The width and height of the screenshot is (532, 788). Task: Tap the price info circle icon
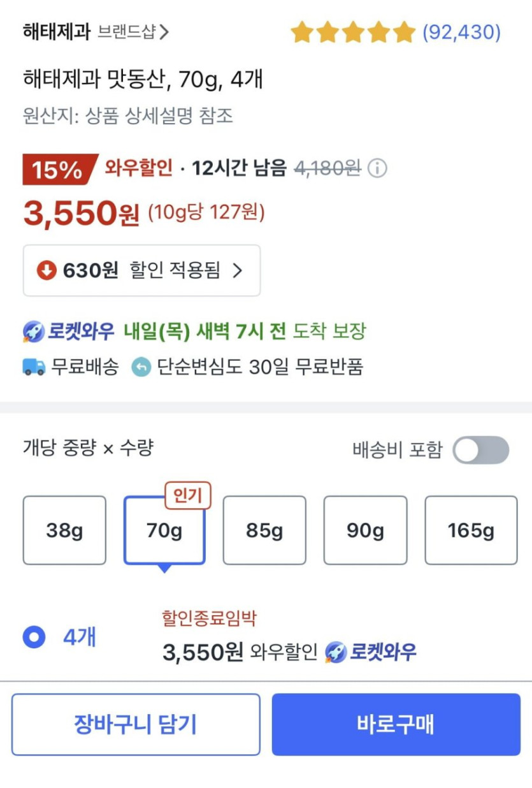[x=377, y=169]
